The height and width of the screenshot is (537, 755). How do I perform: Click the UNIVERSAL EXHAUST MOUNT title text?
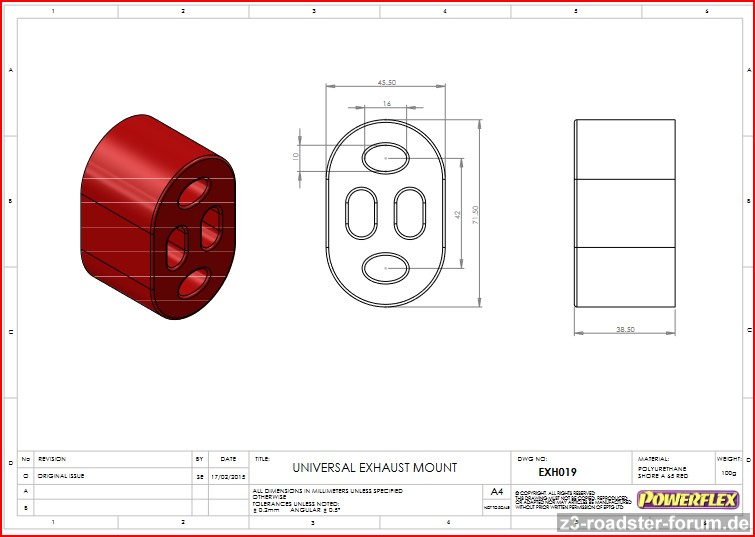coord(374,467)
